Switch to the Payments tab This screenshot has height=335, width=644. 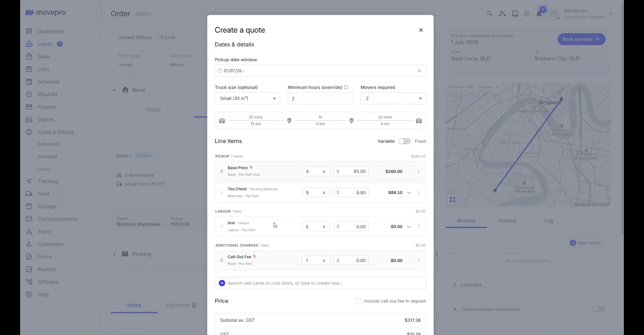click(x=181, y=305)
